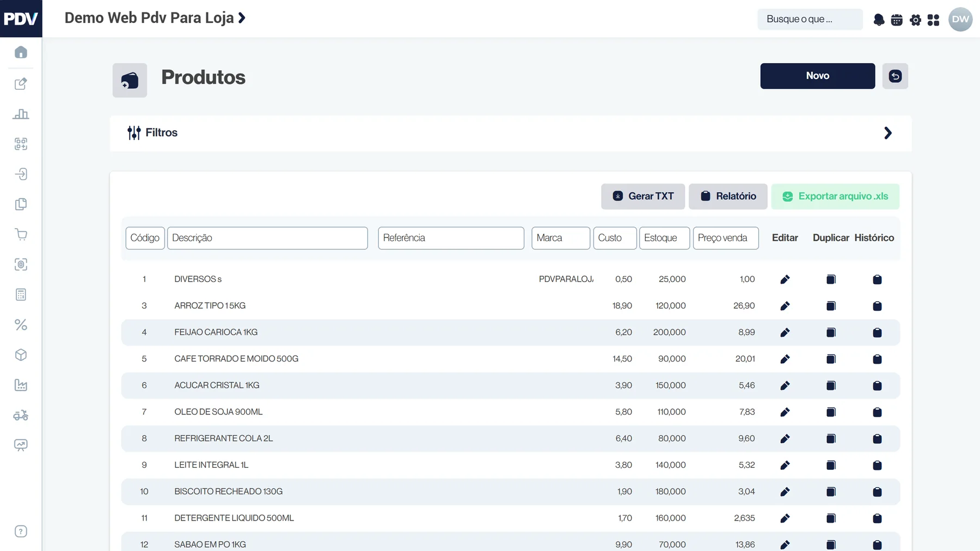Click the PDV logo
The image size is (980, 551).
coord(21,19)
